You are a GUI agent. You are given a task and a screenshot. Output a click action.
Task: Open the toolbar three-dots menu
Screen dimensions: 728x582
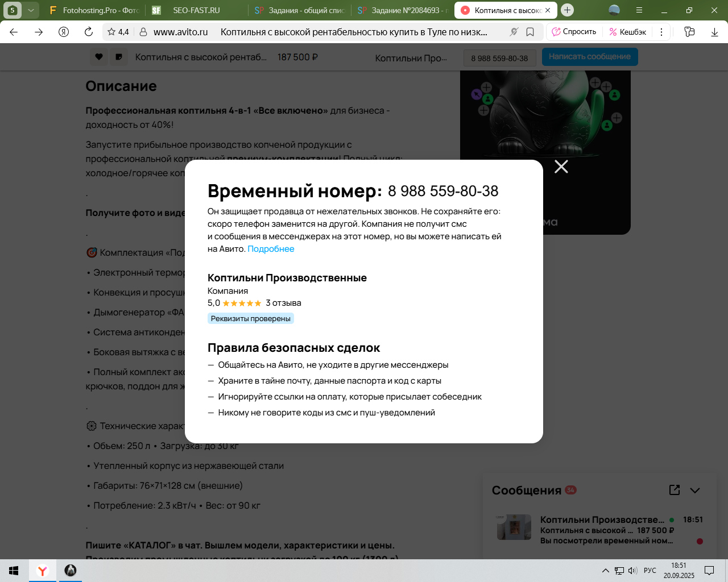(661, 32)
